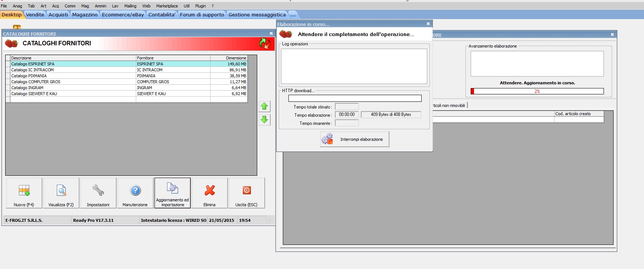
Task: Open the Util menu
Action: 187,6
